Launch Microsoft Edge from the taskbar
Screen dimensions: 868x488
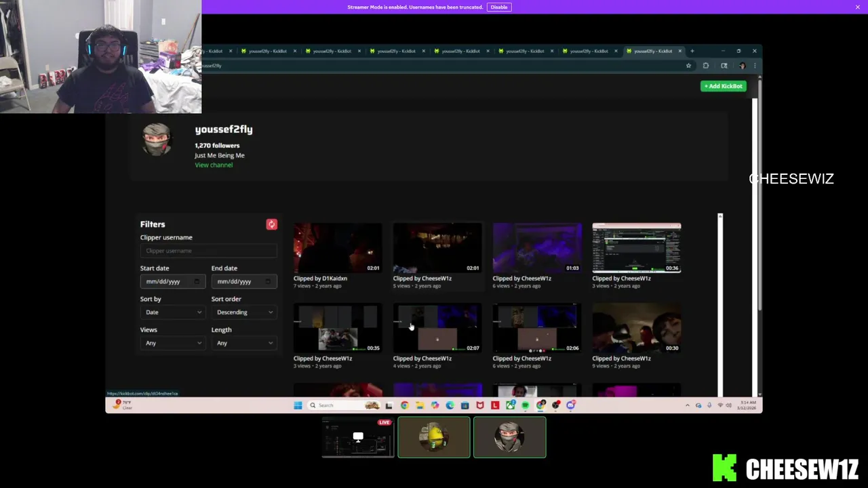(x=450, y=405)
